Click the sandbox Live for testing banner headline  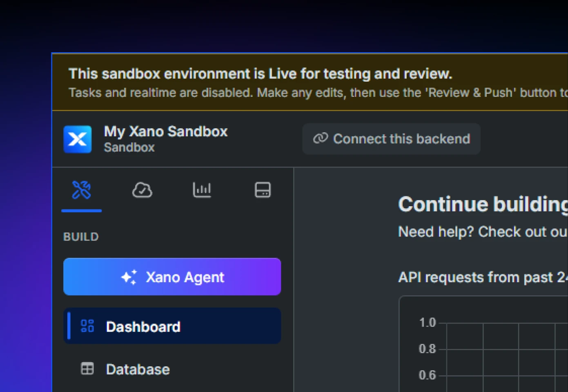pos(261,74)
